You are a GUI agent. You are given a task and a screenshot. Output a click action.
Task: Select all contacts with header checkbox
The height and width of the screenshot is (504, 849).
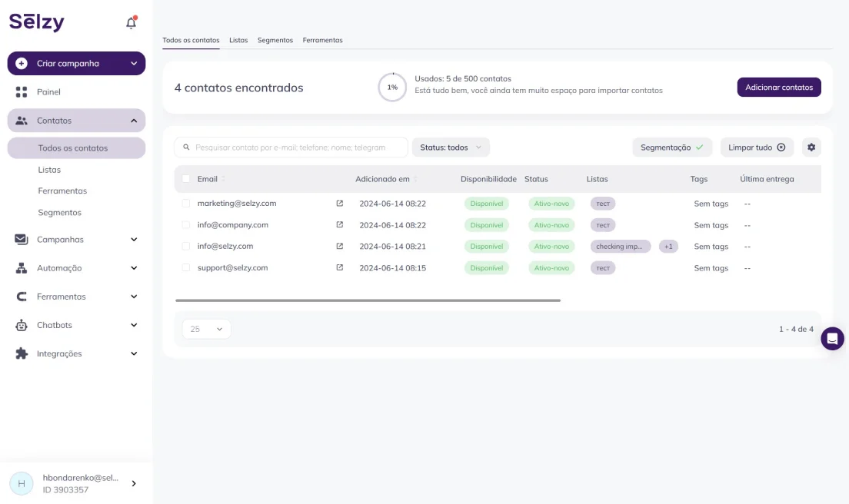(x=186, y=179)
